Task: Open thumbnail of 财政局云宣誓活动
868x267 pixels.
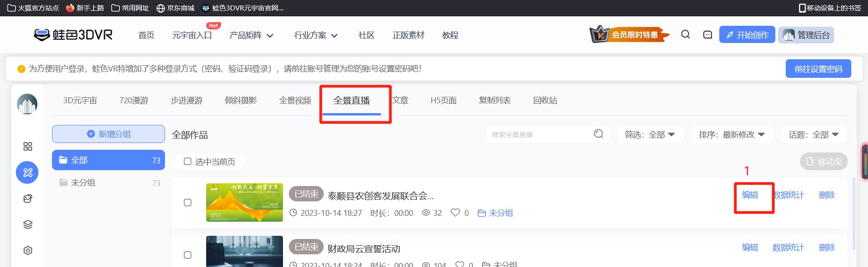Action: pos(245,251)
